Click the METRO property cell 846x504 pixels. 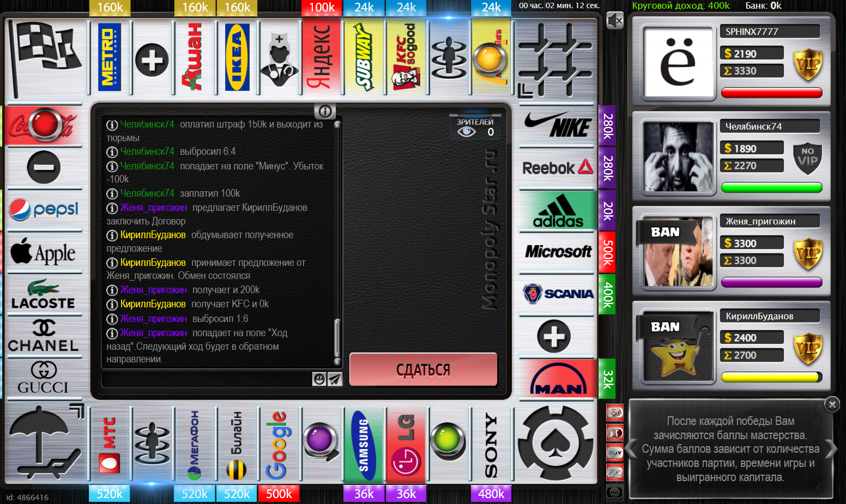click(110, 57)
